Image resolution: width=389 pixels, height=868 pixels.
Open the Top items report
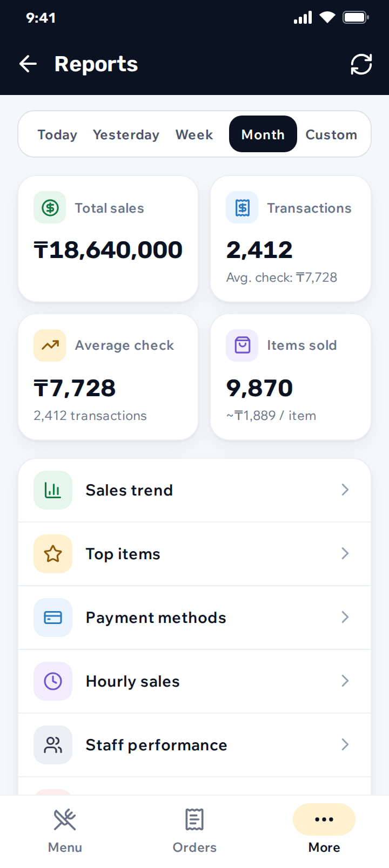pos(194,554)
